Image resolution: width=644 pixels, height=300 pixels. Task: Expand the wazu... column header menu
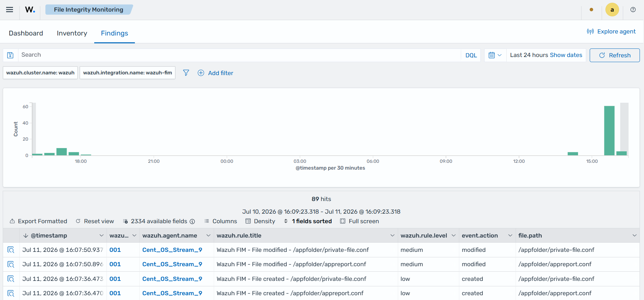pyautogui.click(x=134, y=235)
